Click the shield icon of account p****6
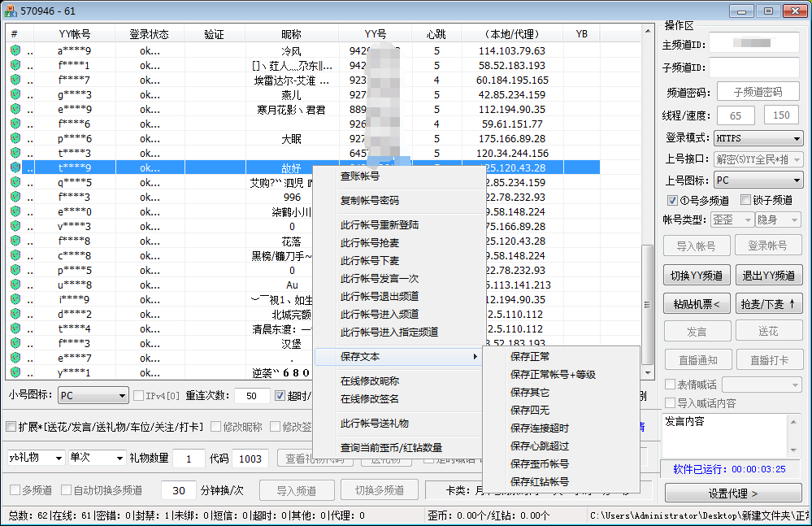The image size is (812, 526). (x=15, y=138)
